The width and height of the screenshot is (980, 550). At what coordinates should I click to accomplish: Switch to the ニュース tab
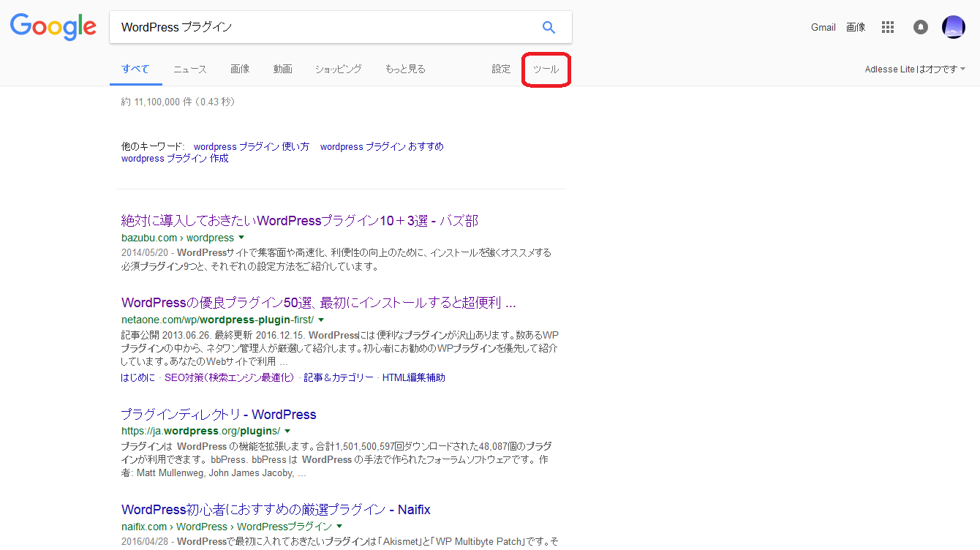[190, 69]
